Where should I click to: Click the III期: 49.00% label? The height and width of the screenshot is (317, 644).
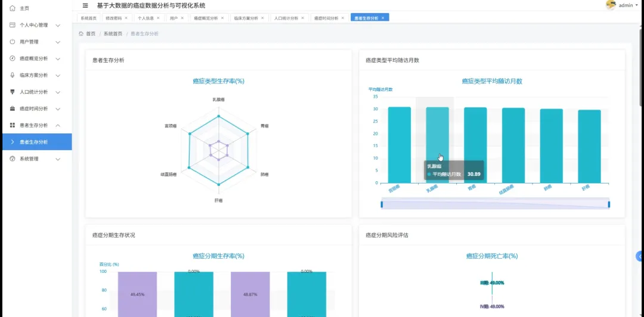[492, 283]
